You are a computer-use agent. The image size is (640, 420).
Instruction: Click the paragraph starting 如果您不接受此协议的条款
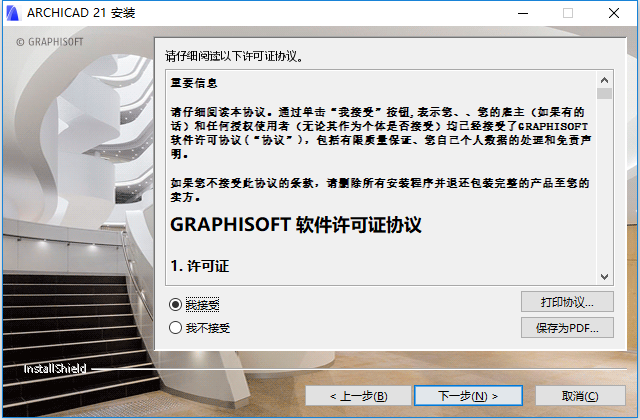(x=380, y=190)
